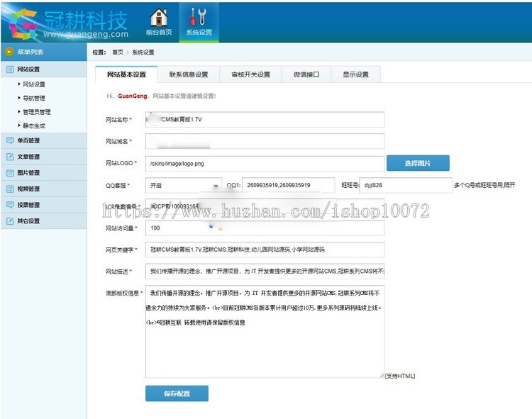
Task: Click inside the 底部版权信息 textarea
Action: [x=265, y=332]
